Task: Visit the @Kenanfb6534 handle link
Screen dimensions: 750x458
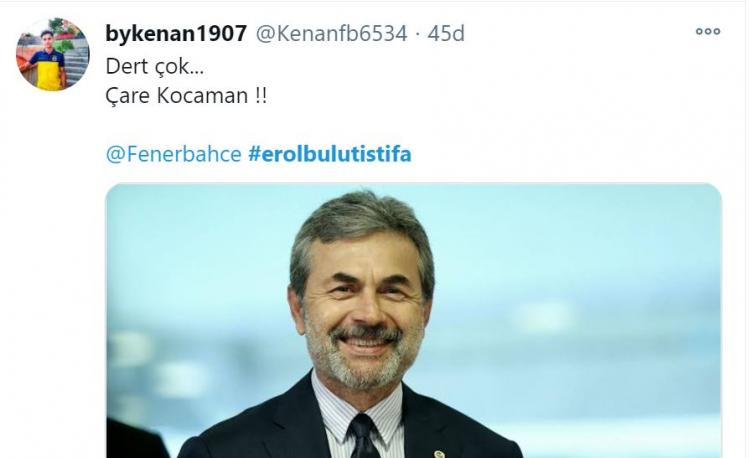Action: click(331, 33)
